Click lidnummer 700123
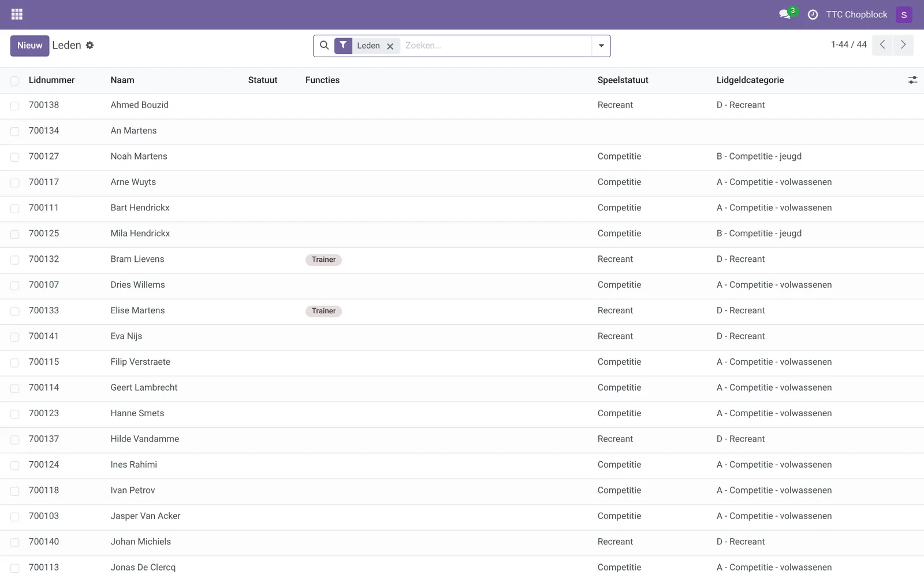The width and height of the screenshot is (924, 578). [x=44, y=413]
